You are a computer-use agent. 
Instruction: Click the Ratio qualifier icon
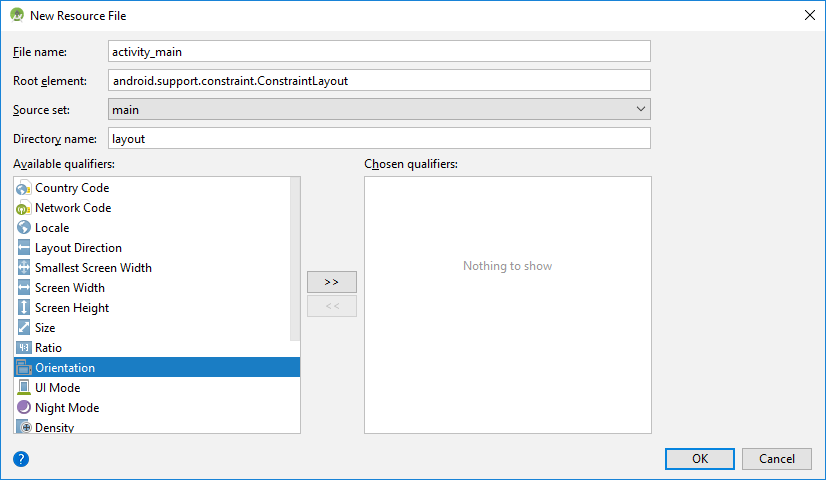point(24,348)
